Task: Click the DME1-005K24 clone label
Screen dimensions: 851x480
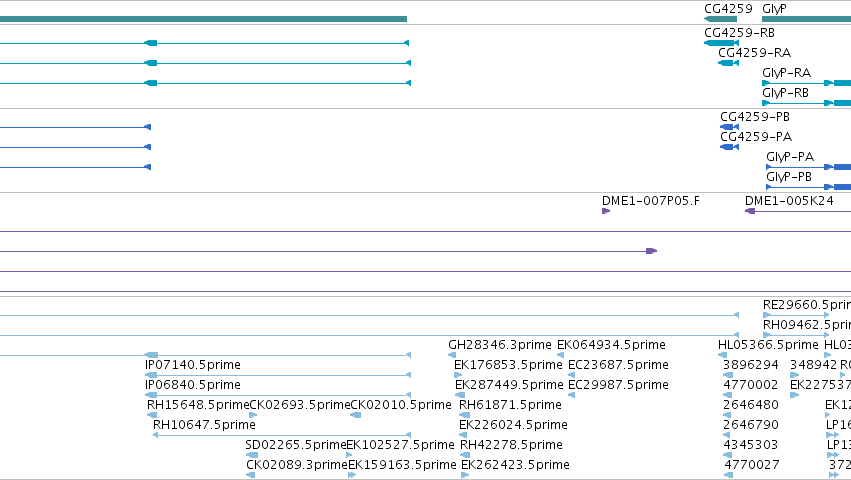Action: click(789, 201)
